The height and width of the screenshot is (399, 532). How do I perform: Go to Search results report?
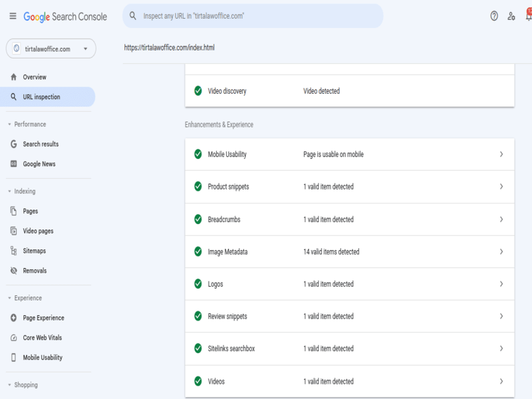click(x=41, y=144)
